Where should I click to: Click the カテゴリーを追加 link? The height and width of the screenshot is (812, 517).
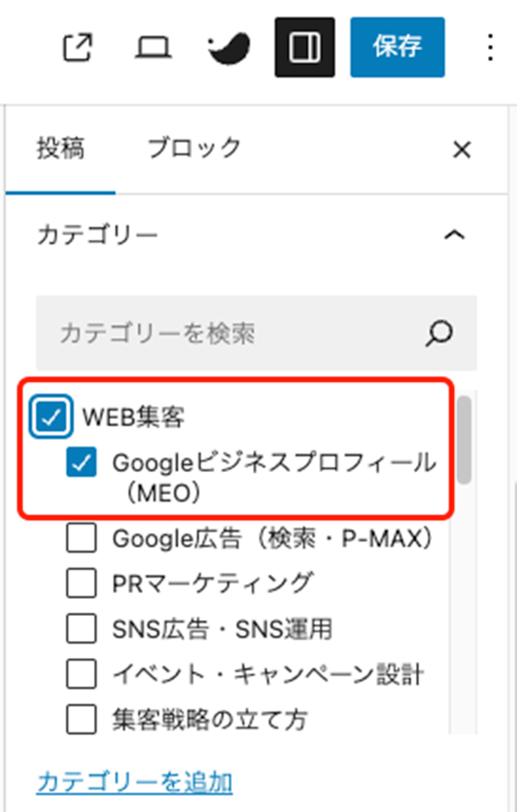pos(135,781)
